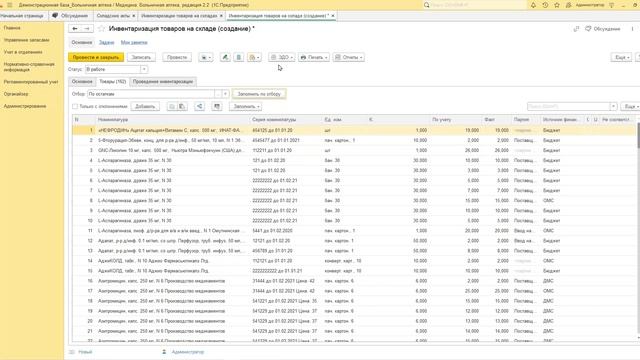Viewport: 640px width, 360px height.
Task: Click the Администратор user icon in the status bar
Action: point(164,352)
